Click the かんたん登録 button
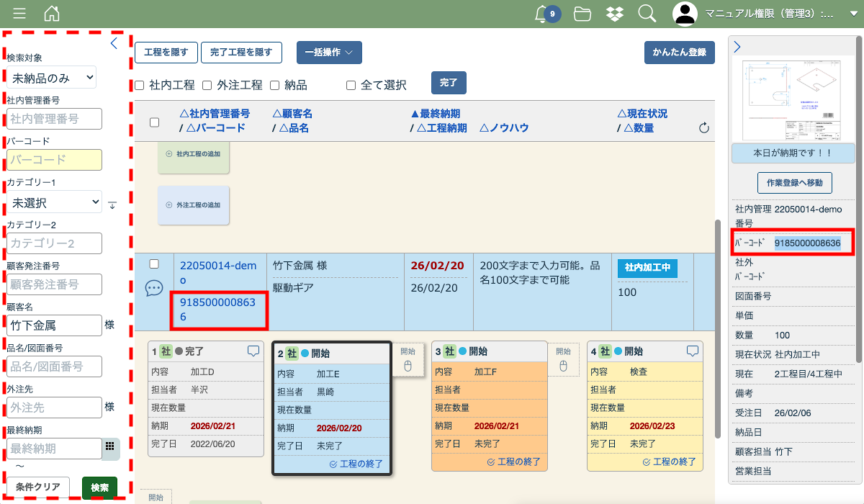 (x=679, y=53)
